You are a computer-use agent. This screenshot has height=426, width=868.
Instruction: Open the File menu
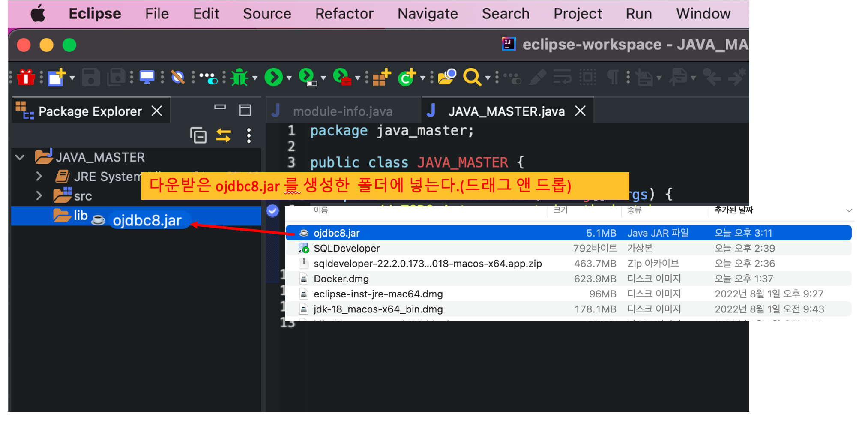coord(157,14)
